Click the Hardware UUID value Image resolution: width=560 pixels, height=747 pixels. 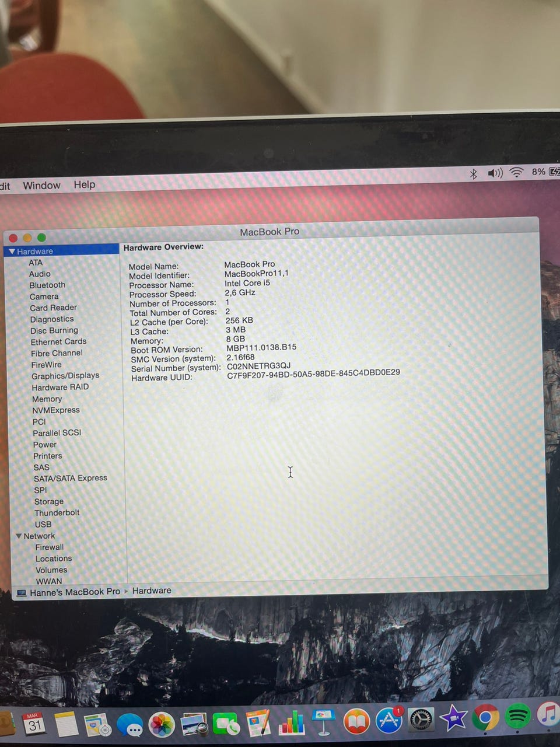click(313, 373)
